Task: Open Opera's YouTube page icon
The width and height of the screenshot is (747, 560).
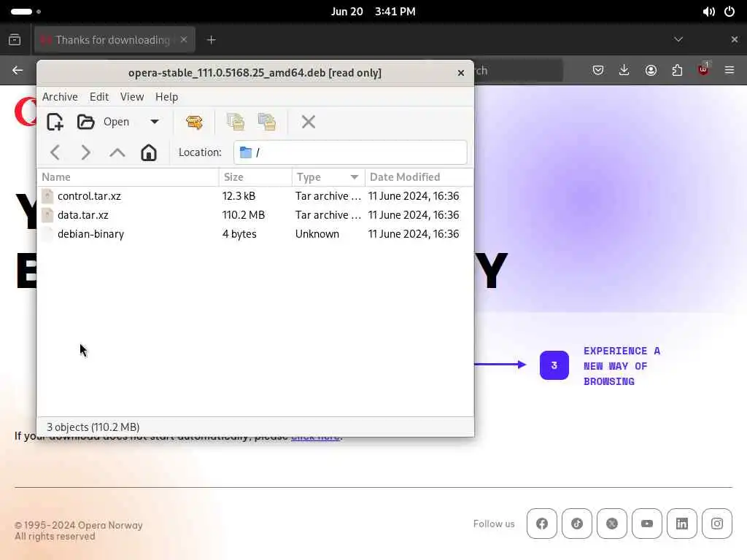Action: (x=647, y=524)
